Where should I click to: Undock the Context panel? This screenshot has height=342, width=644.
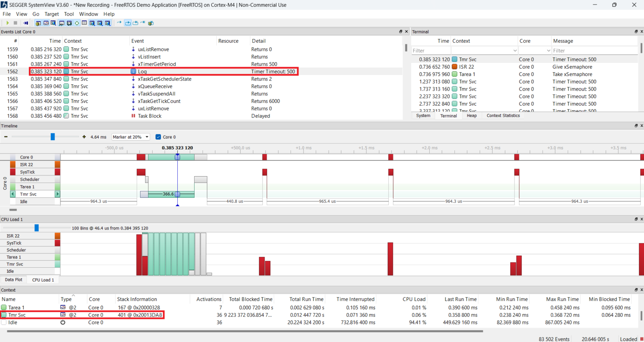point(636,290)
